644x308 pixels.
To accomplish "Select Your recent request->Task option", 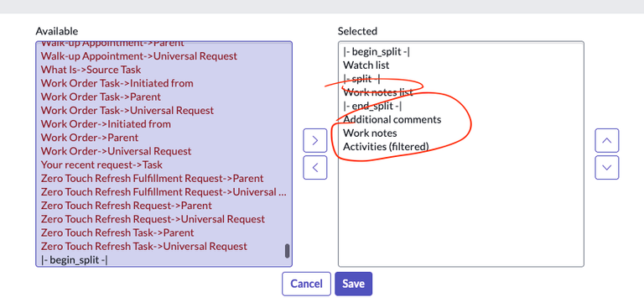I will pyautogui.click(x=101, y=164).
